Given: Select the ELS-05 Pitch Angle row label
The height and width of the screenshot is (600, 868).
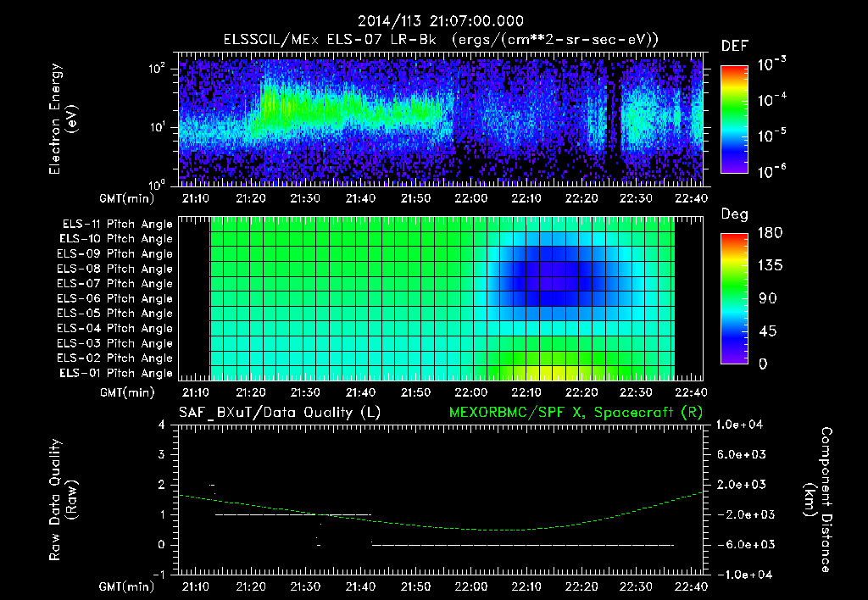Looking at the screenshot, I should 115,314.
